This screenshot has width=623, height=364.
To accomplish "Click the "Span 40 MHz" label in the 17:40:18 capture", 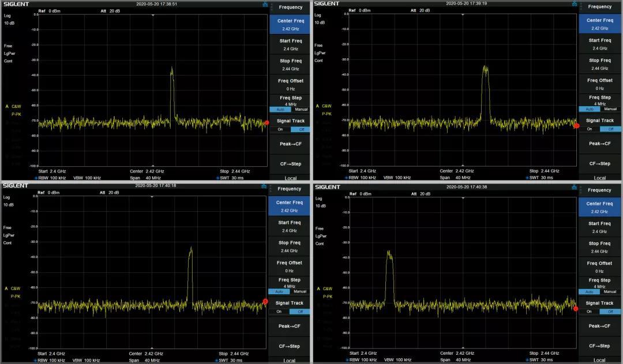I will (144, 361).
